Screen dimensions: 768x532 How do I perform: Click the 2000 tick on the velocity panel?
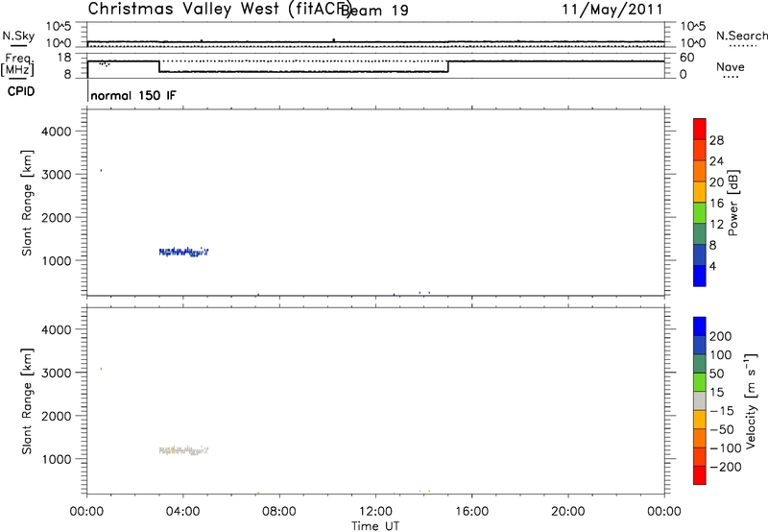point(57,416)
